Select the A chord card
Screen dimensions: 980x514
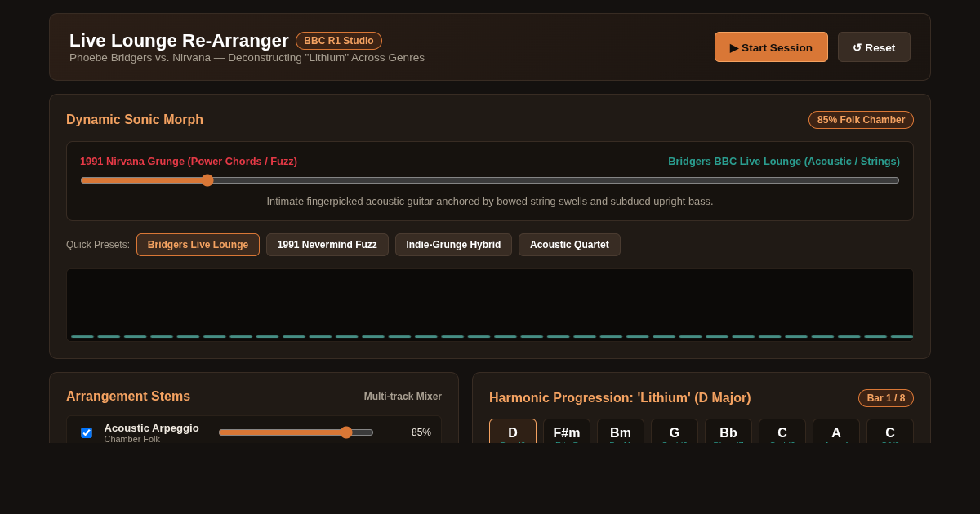click(836, 431)
